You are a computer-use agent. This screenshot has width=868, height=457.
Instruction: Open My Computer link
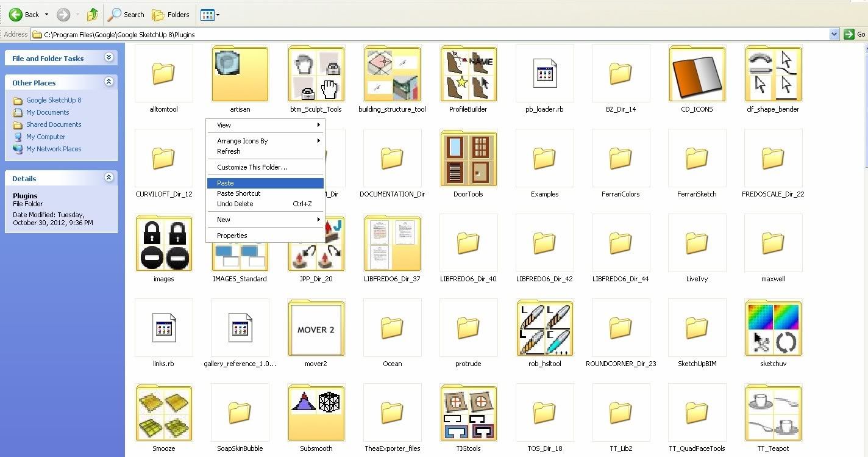46,137
